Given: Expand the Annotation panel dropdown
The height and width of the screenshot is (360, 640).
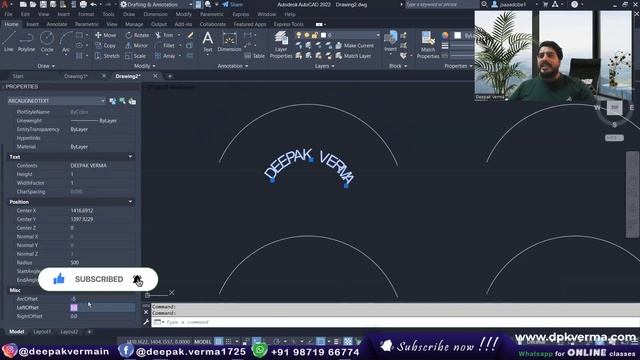Looking at the screenshot, I should click(233, 66).
